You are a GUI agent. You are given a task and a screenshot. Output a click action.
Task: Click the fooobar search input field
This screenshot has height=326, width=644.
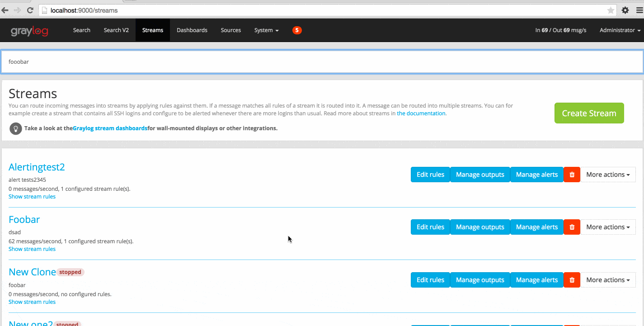click(x=322, y=61)
